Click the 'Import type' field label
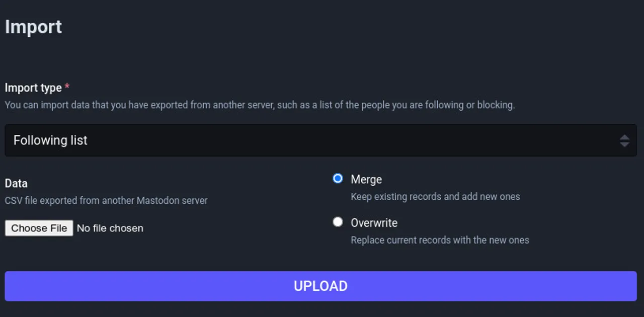Screen dimensions: 644x317 pos(33,88)
